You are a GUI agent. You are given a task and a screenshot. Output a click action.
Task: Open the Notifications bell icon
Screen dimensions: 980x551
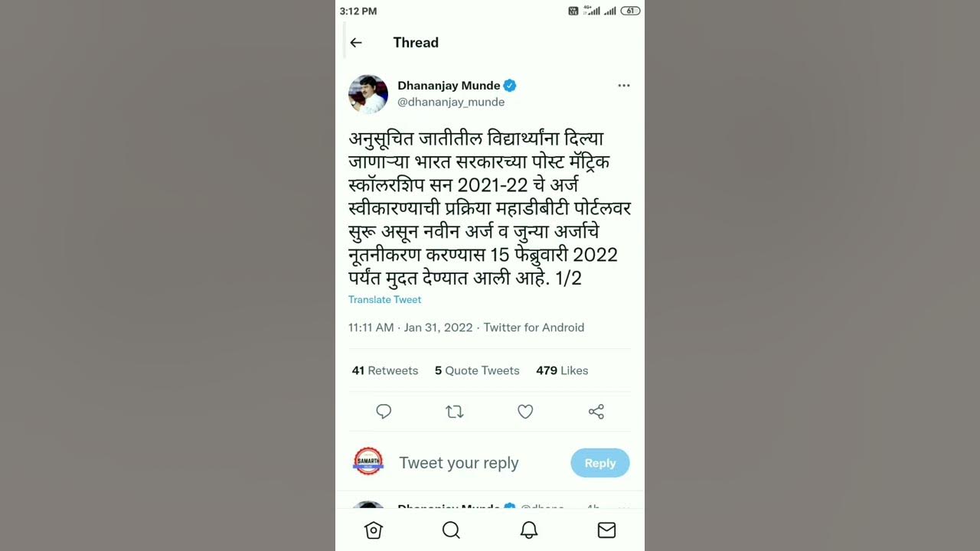529,530
